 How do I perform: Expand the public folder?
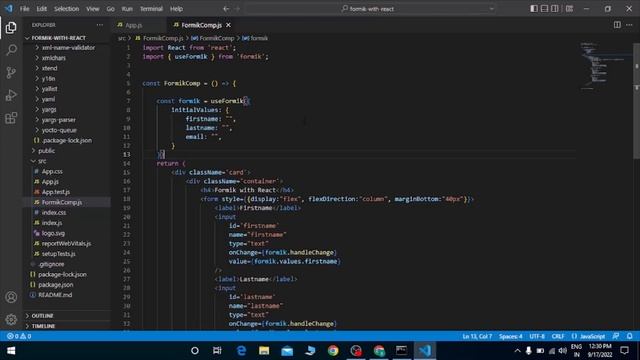click(47, 151)
